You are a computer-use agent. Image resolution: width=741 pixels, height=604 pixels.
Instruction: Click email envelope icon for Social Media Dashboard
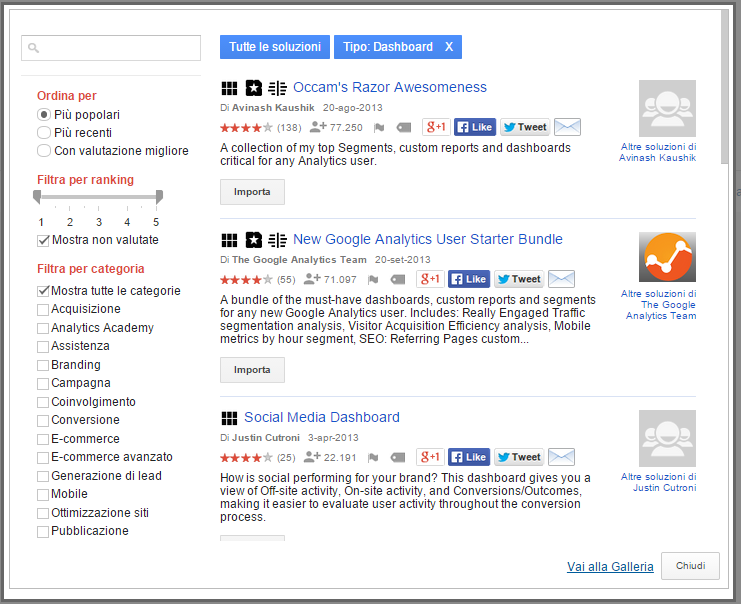point(561,457)
